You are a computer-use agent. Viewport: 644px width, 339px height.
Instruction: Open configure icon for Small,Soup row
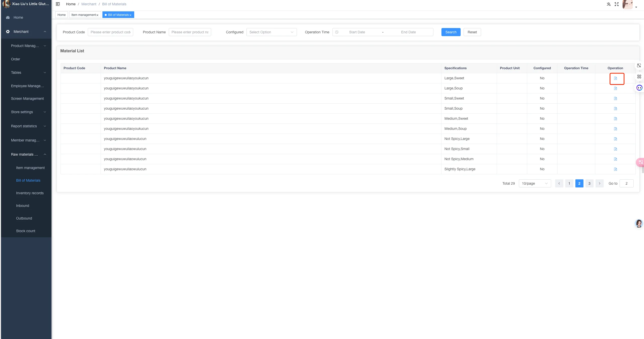615,109
